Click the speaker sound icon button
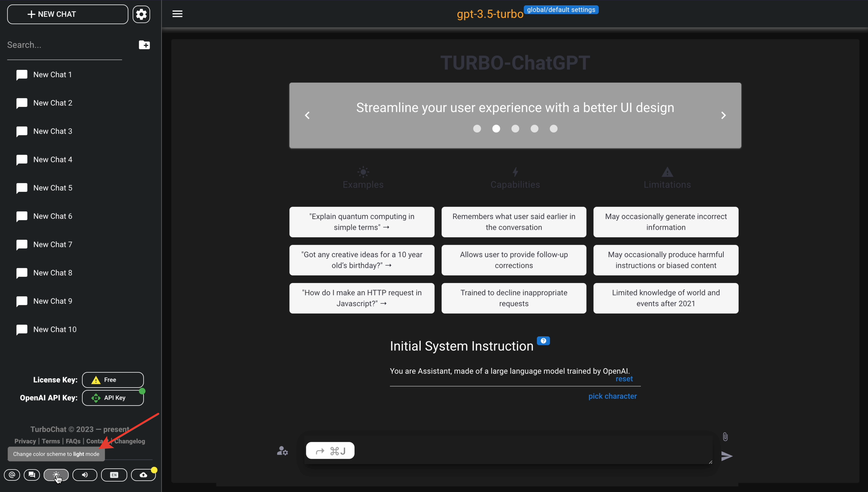Image resolution: width=868 pixels, height=492 pixels. pyautogui.click(x=85, y=475)
